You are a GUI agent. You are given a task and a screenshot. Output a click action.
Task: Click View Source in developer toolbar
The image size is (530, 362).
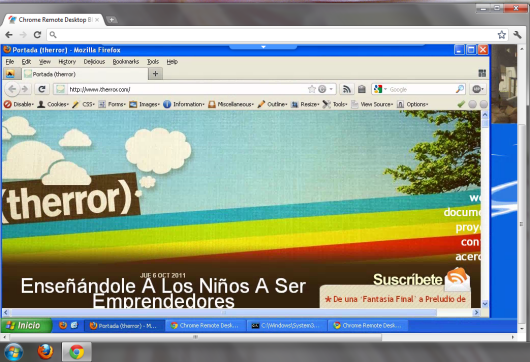tap(372, 104)
